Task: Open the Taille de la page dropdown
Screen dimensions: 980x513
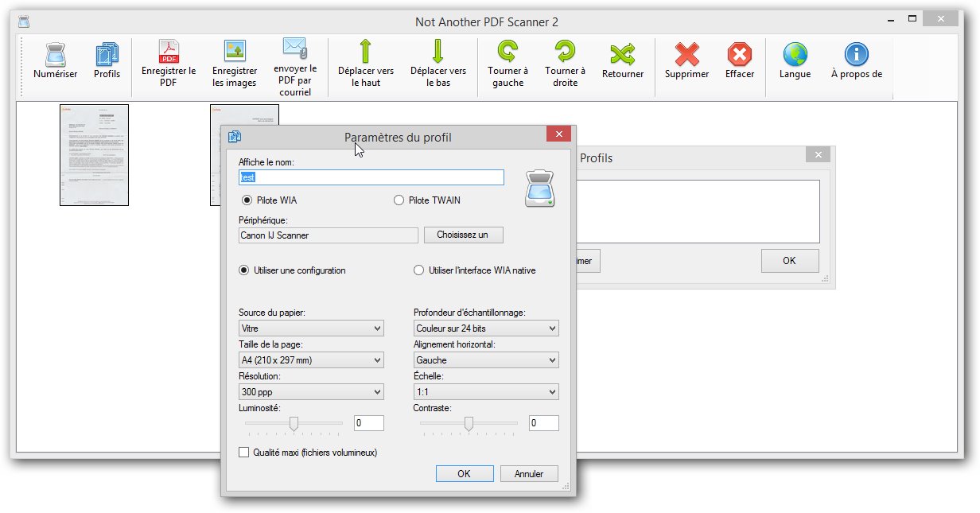Action: coord(311,360)
